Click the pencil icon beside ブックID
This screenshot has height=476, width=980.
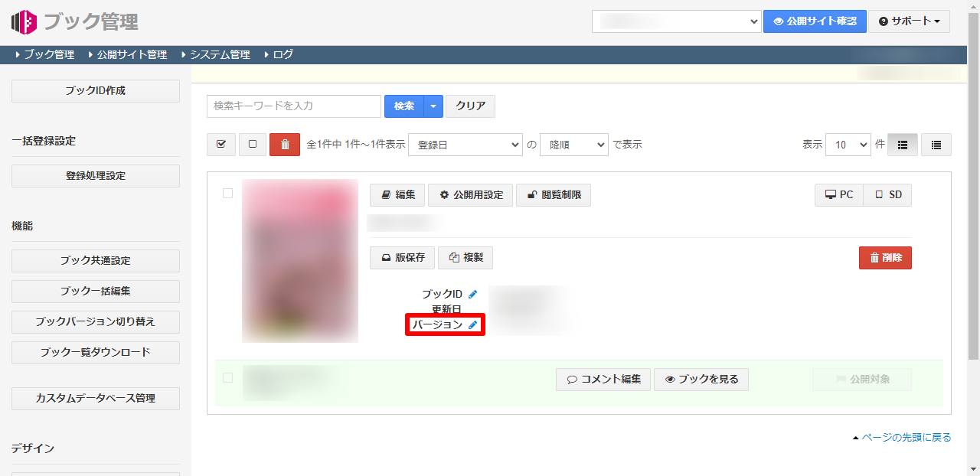coord(474,293)
